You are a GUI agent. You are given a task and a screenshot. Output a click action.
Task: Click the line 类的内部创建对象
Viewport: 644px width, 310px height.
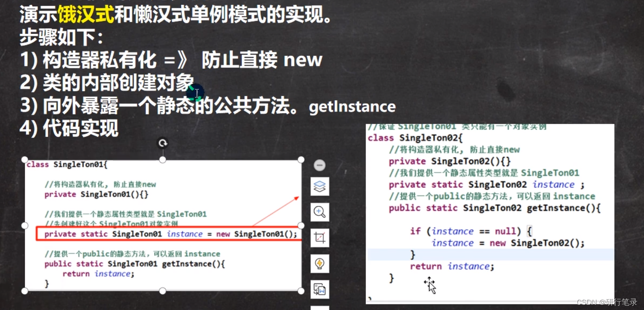[x=107, y=83]
